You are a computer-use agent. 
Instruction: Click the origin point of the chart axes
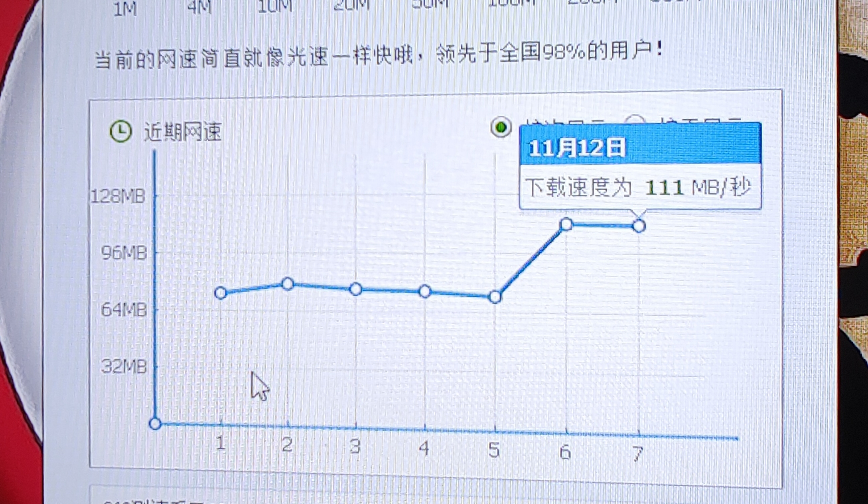tap(155, 423)
